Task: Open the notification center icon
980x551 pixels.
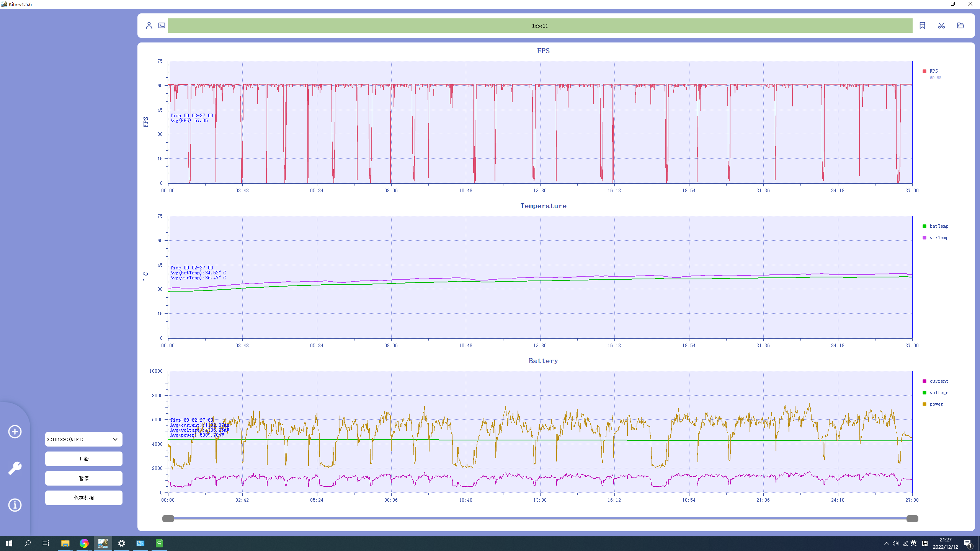Action: pyautogui.click(x=968, y=543)
